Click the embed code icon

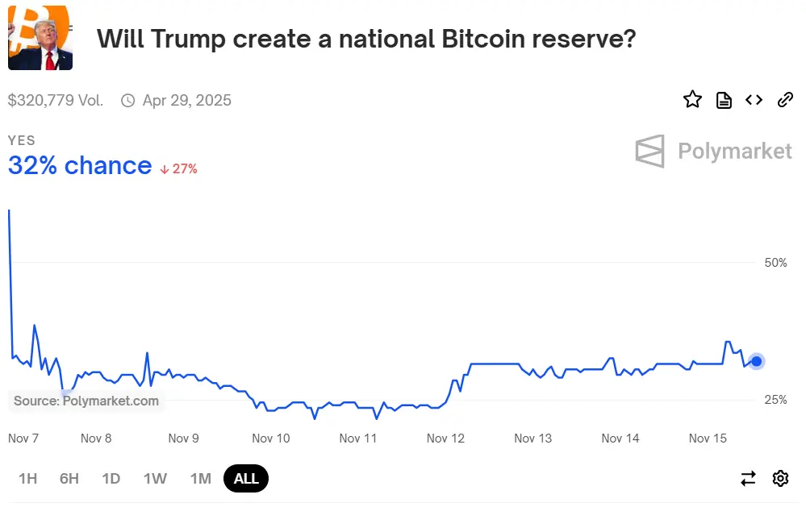pyautogui.click(x=754, y=99)
